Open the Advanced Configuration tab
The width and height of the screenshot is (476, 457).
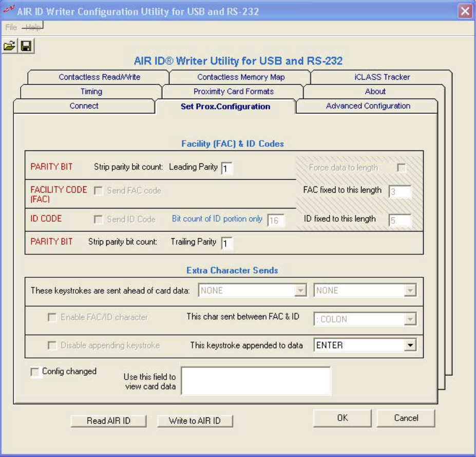pyautogui.click(x=368, y=106)
